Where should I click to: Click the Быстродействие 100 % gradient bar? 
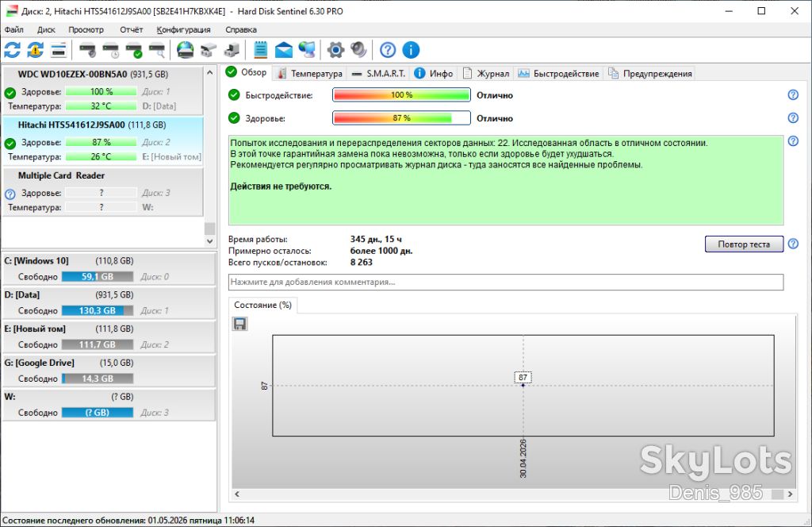401,94
